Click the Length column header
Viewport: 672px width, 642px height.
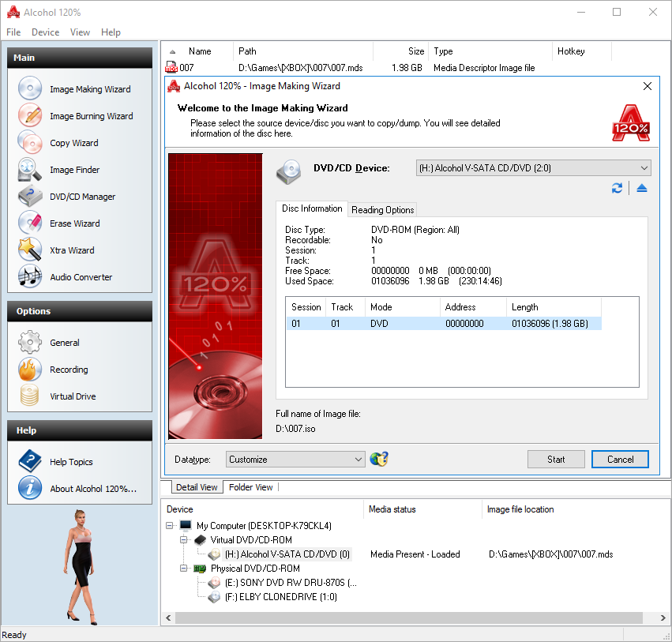554,307
